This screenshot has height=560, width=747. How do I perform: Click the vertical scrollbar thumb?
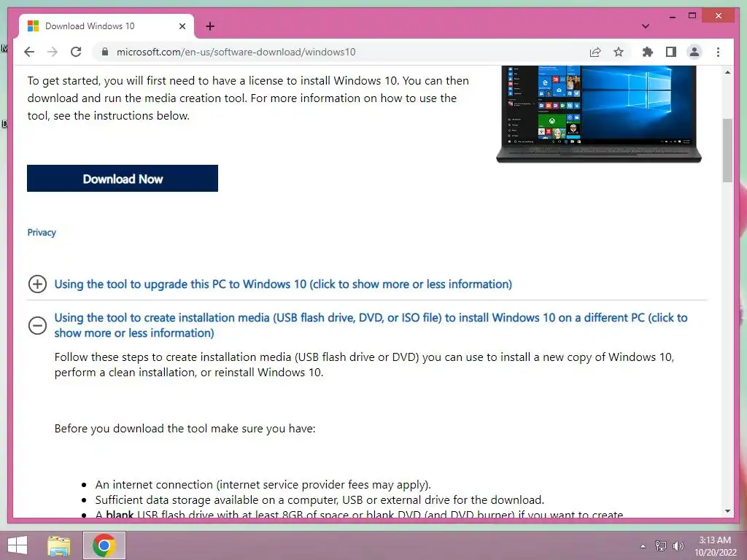pyautogui.click(x=727, y=150)
